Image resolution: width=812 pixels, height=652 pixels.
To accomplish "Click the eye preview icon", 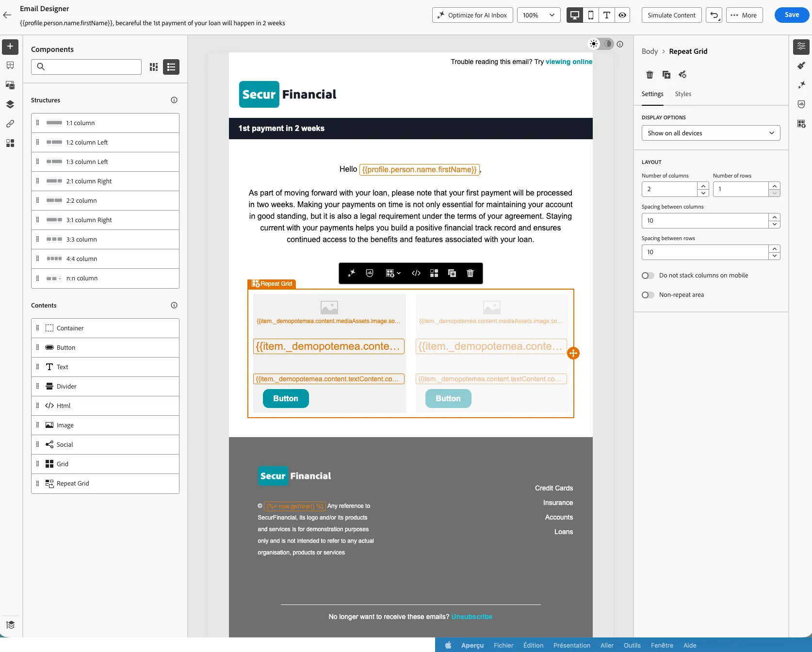I will click(x=622, y=15).
